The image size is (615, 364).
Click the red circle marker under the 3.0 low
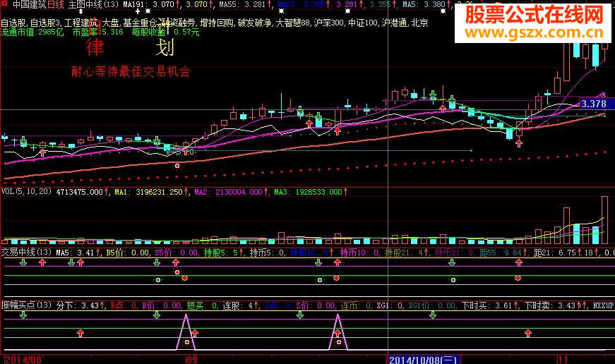[x=177, y=166]
